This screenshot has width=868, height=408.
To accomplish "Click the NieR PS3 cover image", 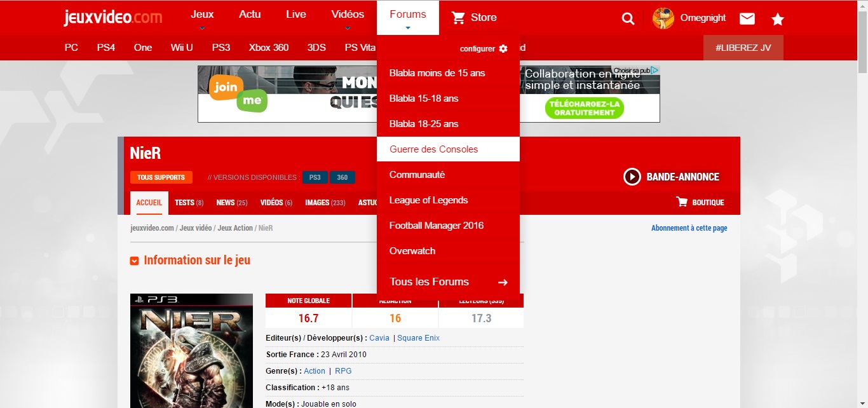I will click(191, 351).
